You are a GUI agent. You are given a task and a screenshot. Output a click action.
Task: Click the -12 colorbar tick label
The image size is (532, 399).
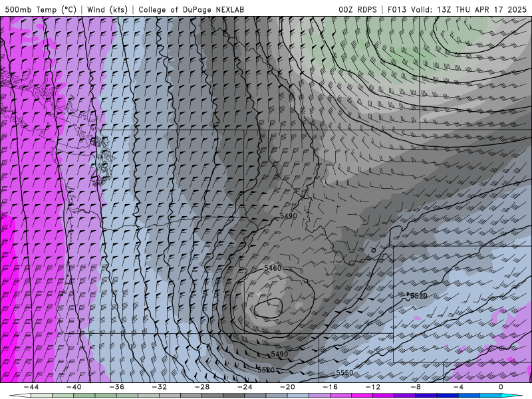pyautogui.click(x=373, y=387)
